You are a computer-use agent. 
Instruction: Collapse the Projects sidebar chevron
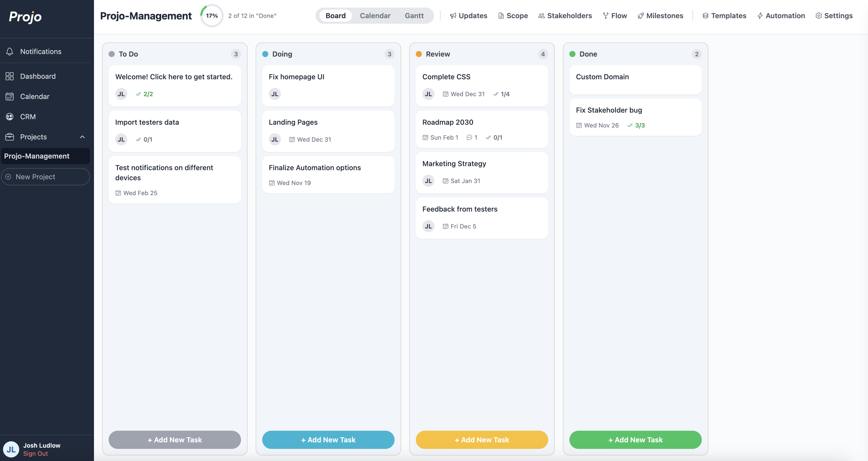82,137
